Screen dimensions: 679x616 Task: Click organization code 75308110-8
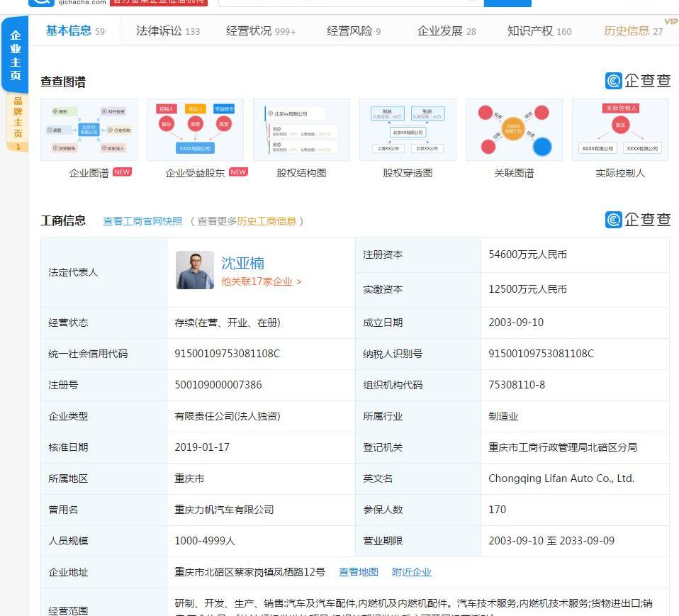(517, 385)
